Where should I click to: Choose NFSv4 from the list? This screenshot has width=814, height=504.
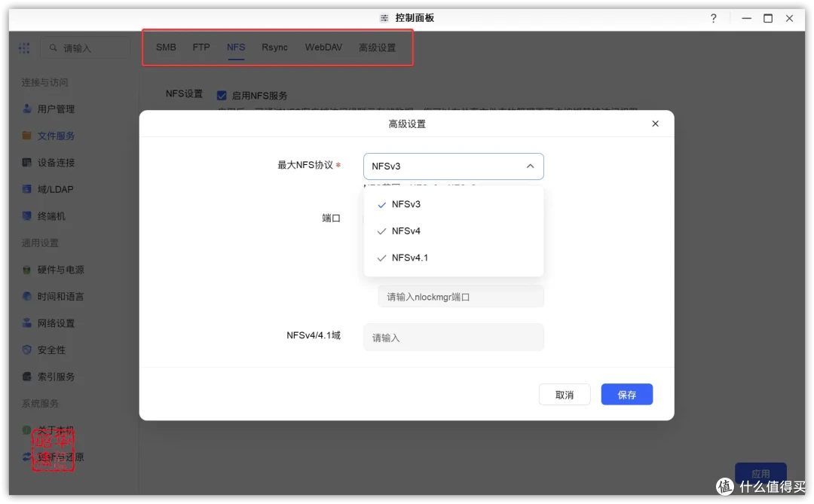pyautogui.click(x=453, y=231)
